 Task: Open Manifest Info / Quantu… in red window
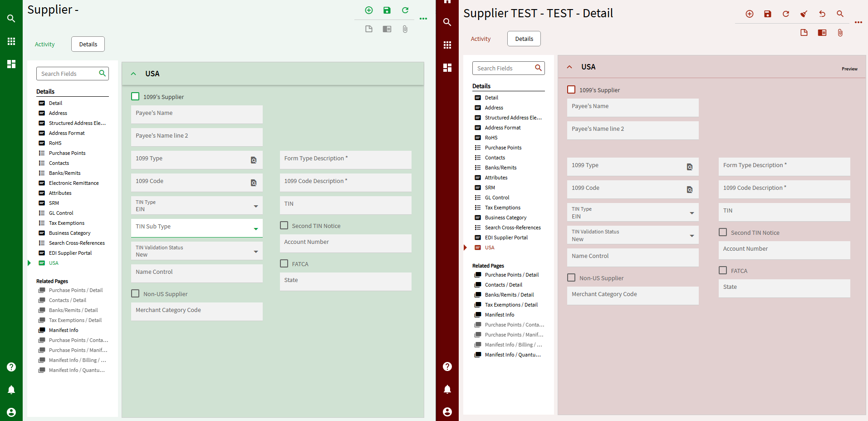pyautogui.click(x=513, y=355)
